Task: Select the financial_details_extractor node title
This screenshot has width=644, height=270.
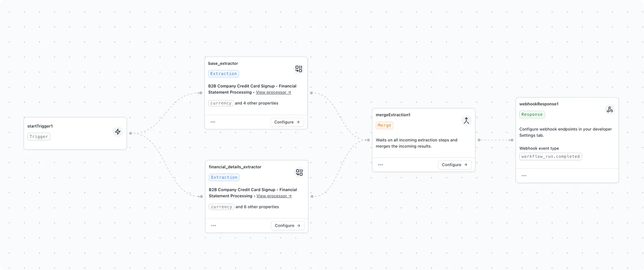Action: [235, 167]
